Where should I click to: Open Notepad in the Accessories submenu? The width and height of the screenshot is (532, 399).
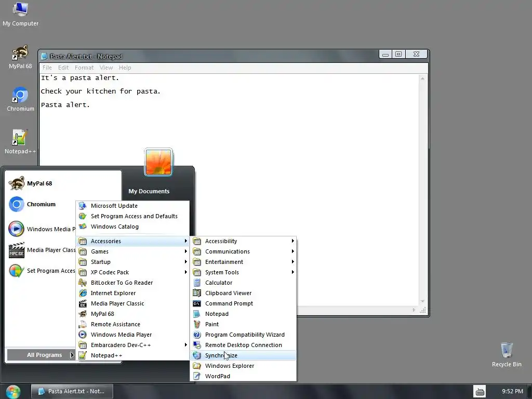[243, 314]
